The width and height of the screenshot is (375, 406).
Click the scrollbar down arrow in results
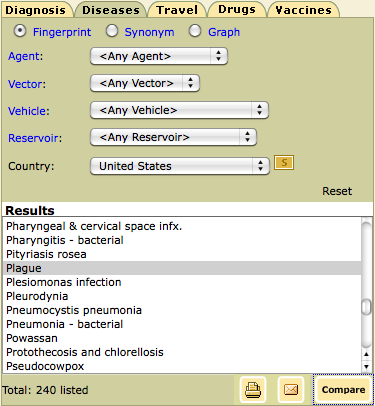(x=366, y=367)
